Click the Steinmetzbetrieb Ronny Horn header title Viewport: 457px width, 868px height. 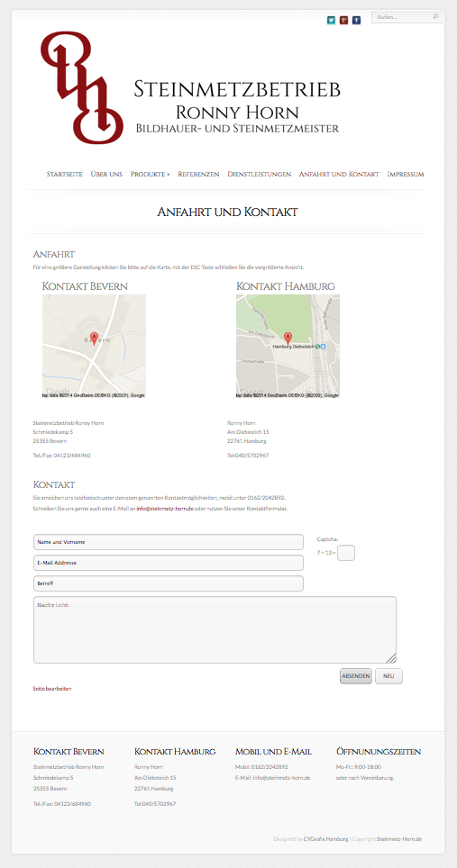237,106
